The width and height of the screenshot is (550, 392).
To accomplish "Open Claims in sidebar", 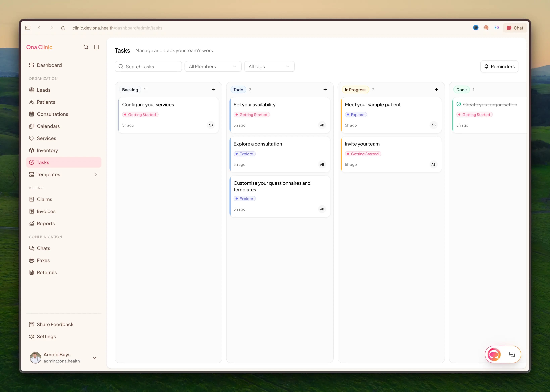I will tap(64, 199).
